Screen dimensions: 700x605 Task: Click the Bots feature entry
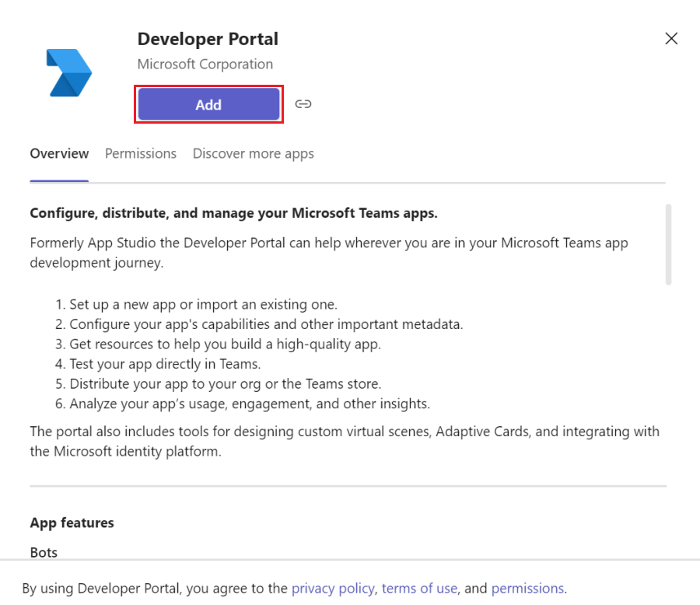coord(44,552)
